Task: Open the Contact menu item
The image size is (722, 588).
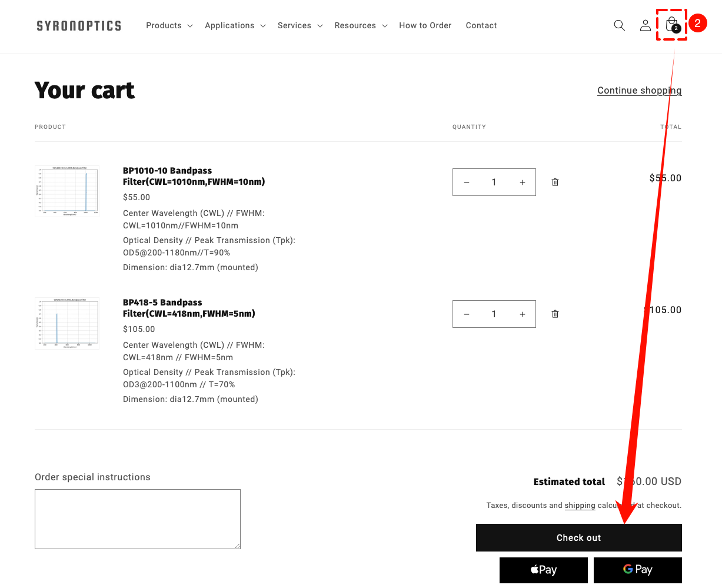Action: click(x=481, y=25)
